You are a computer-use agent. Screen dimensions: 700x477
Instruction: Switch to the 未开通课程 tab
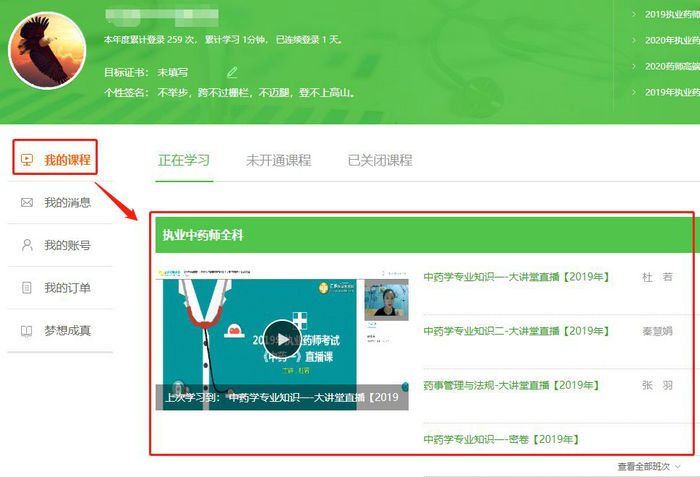coord(278,160)
